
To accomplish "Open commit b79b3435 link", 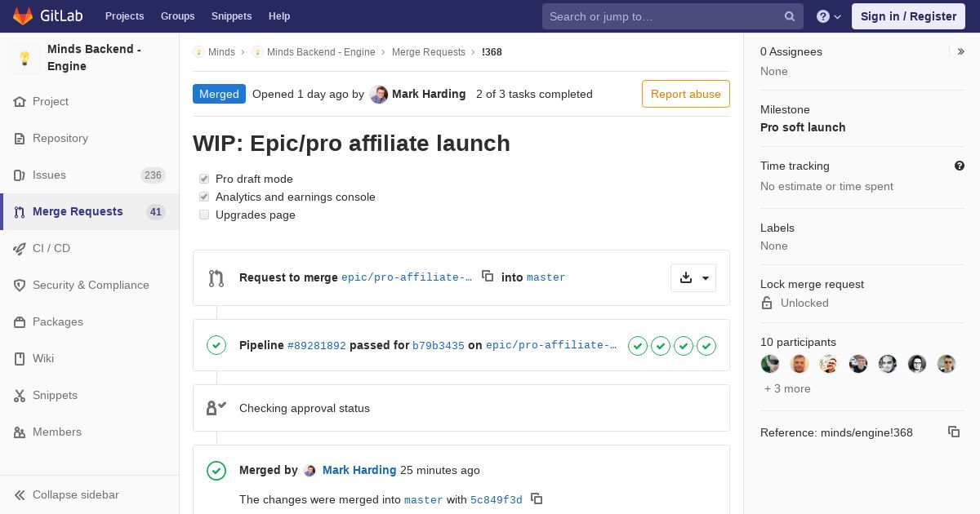I will [x=439, y=346].
